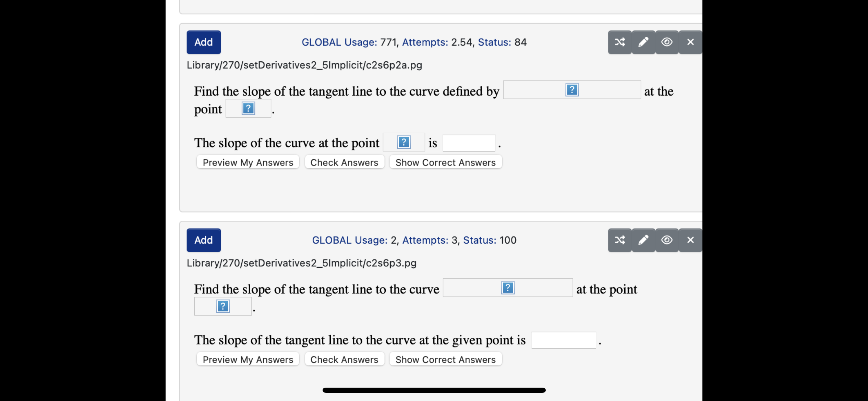Randomize the seed for problem c2s6p2a
868x401 pixels.
(619, 42)
